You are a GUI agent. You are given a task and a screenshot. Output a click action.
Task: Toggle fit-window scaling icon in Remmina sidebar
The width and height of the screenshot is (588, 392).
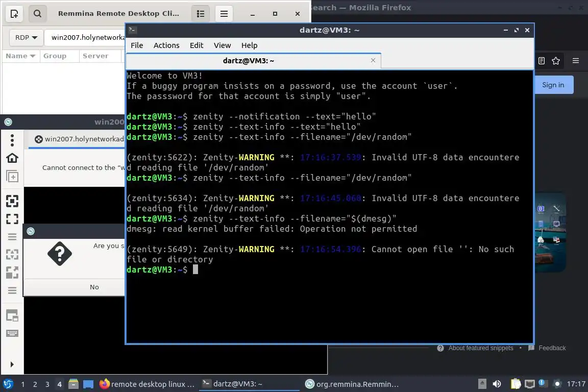coord(12,201)
